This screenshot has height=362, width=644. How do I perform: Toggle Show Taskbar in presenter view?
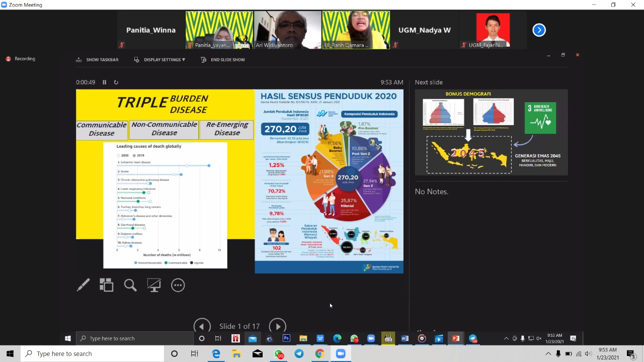[98, 60]
